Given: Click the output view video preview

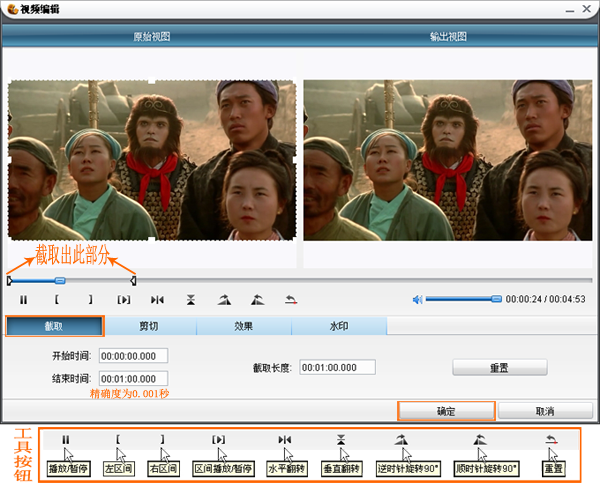Looking at the screenshot, I should (448, 160).
